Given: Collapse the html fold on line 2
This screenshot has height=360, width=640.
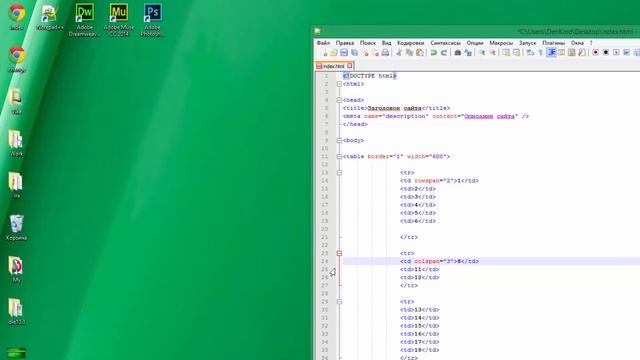Looking at the screenshot, I should pos(339,84).
